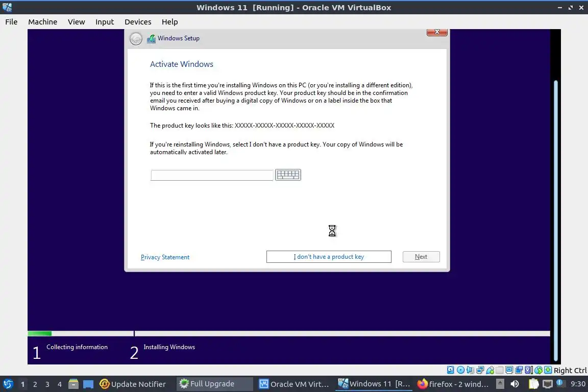588x392 pixels.
Task: Click the 'Installing Windows' step label
Action: pyautogui.click(x=169, y=347)
